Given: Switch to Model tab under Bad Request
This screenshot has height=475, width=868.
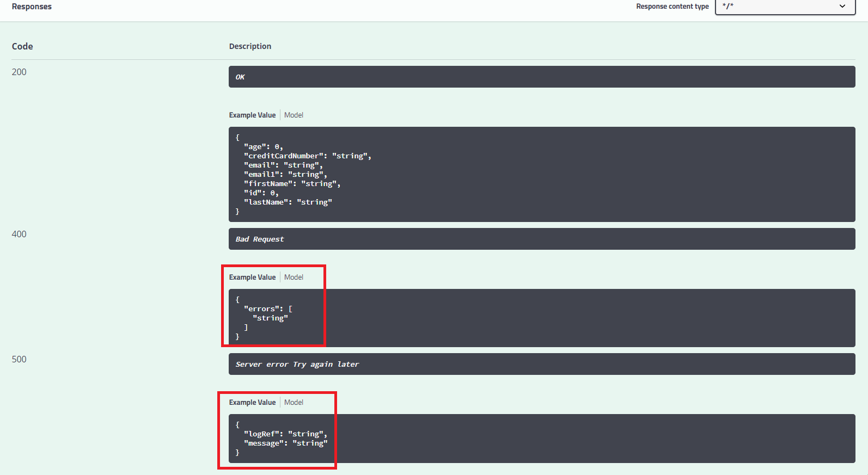Looking at the screenshot, I should point(294,277).
